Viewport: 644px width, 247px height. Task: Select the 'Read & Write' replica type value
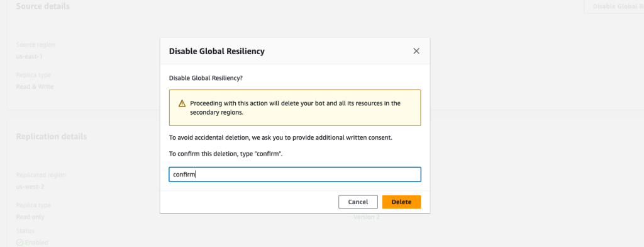(x=35, y=86)
